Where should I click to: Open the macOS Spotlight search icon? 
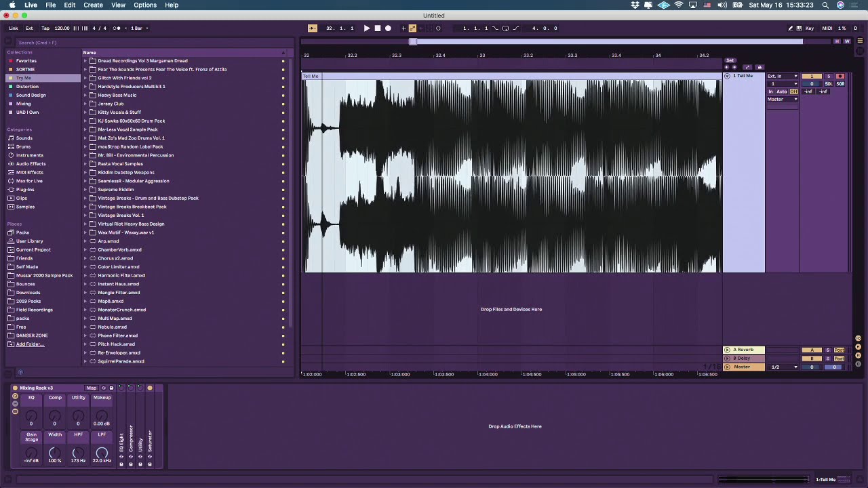[825, 5]
